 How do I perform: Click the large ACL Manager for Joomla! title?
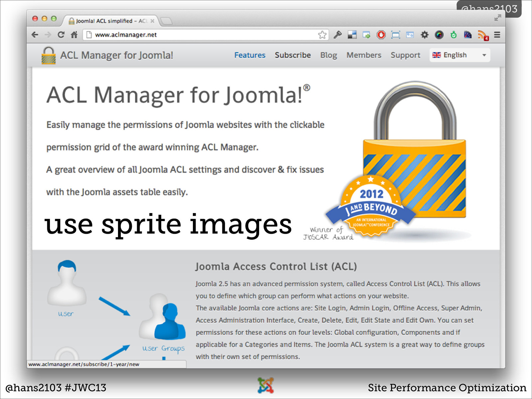pyautogui.click(x=178, y=95)
